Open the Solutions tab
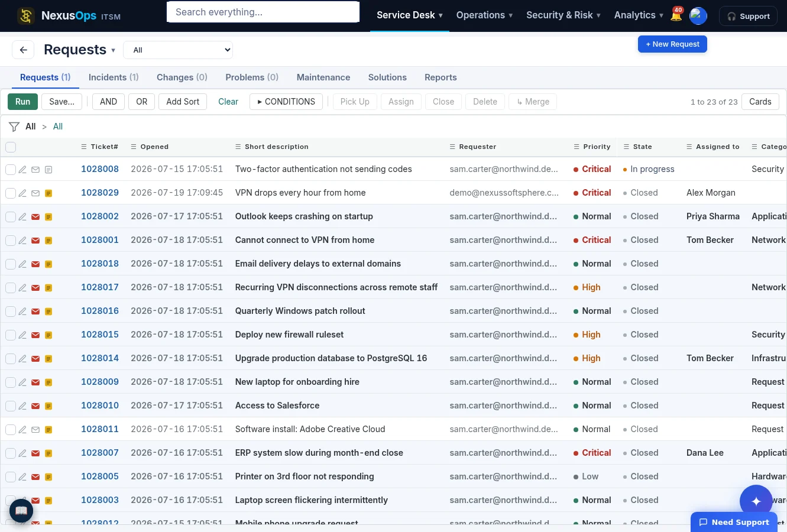This screenshot has width=787, height=532. click(387, 77)
